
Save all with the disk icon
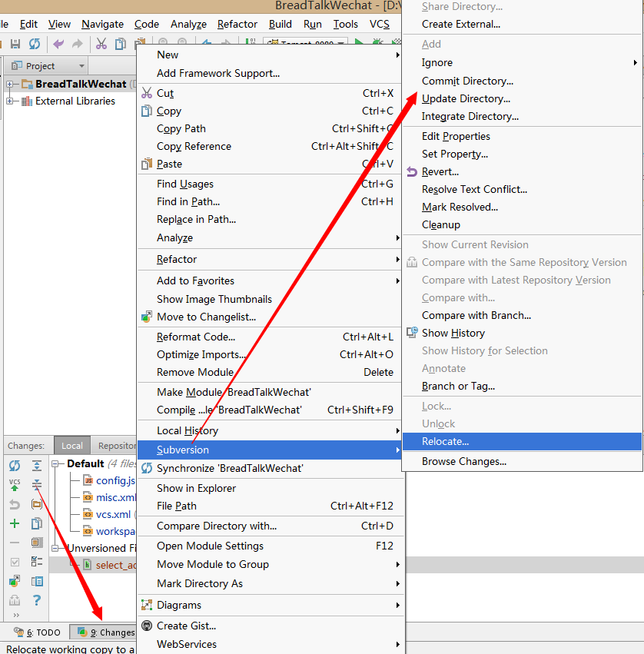15,44
